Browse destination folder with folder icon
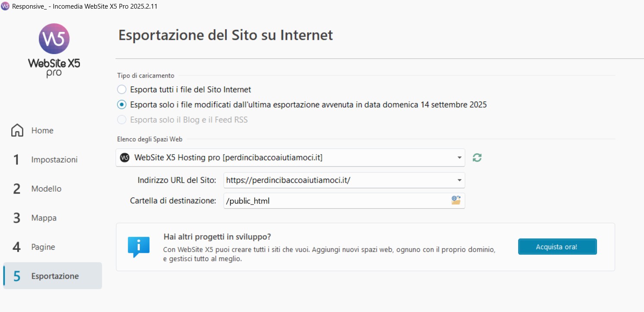Image resolution: width=644 pixels, height=312 pixels. 456,200
